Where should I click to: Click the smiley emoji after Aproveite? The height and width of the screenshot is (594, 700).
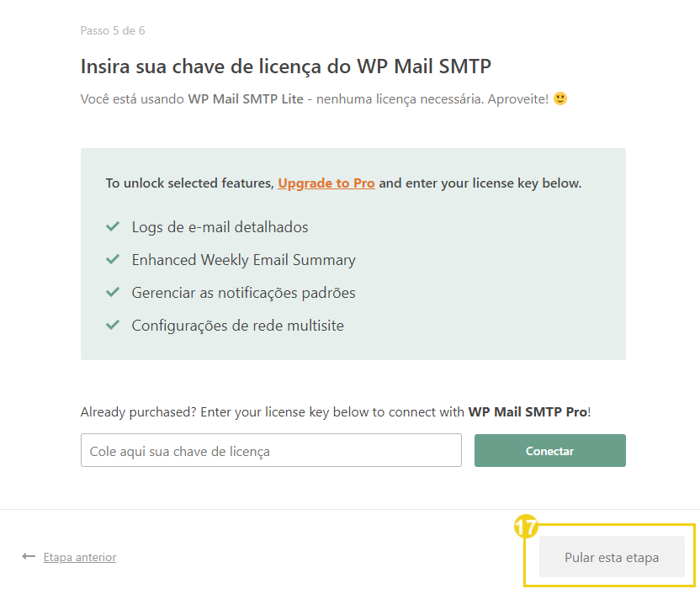[x=559, y=98]
